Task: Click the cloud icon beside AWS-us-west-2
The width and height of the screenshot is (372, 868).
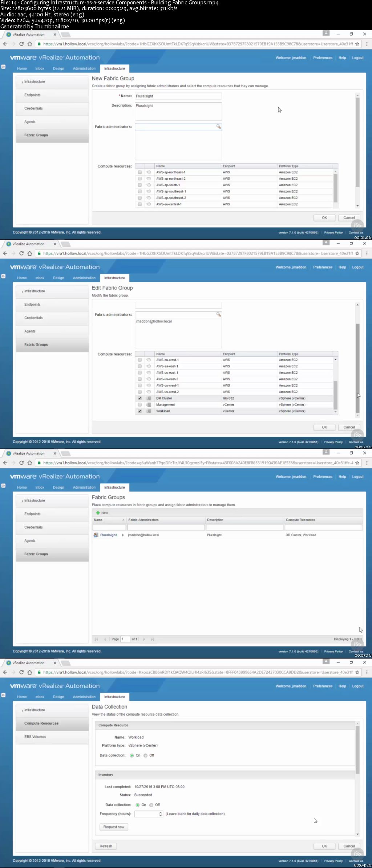Action: click(149, 392)
